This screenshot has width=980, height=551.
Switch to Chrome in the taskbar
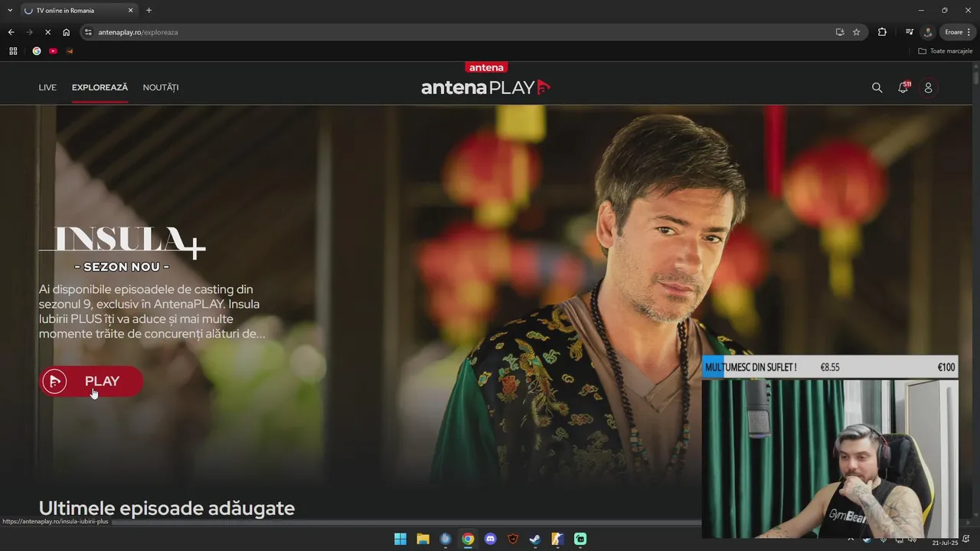click(x=468, y=539)
